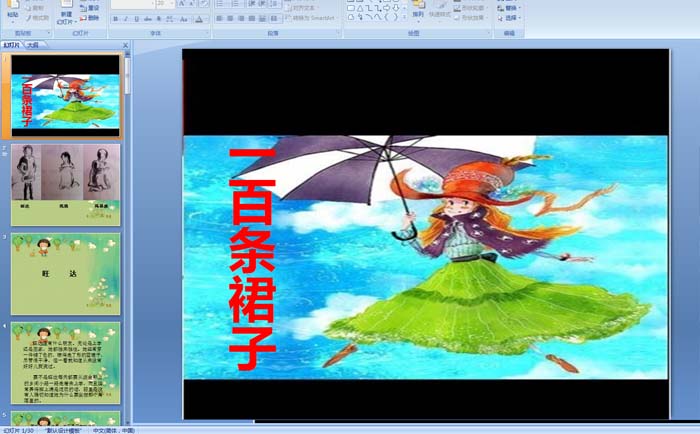Click the Change Case Aa icon

coord(183,19)
